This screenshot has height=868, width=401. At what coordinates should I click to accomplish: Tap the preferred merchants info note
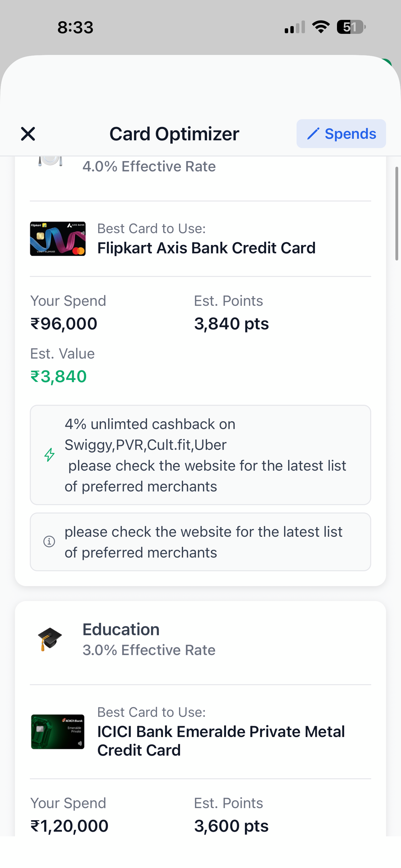pos(200,542)
